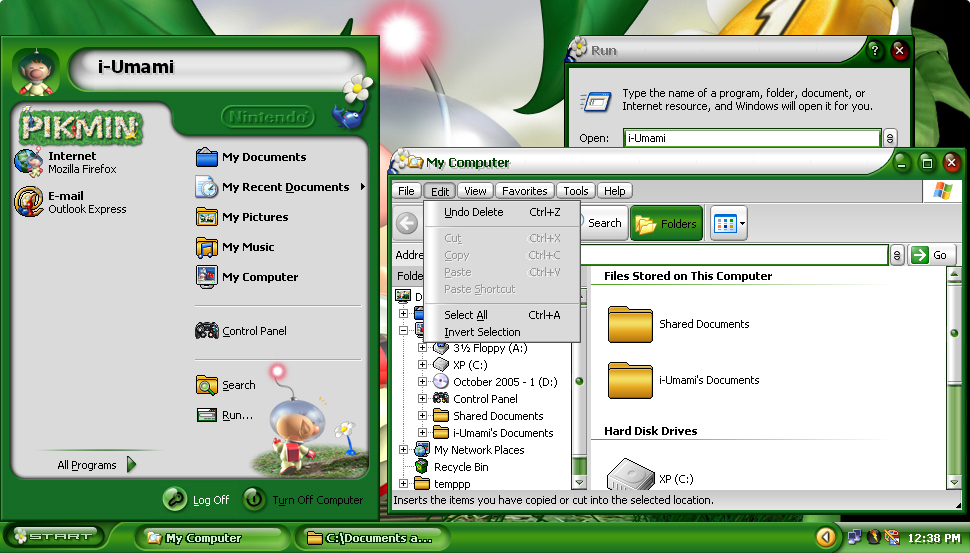Click the notification area expand arrow

[x=826, y=537]
